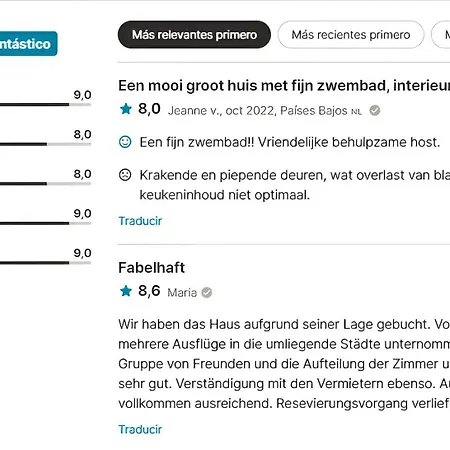This screenshot has height=450, width=450.
Task: Click the first 8,0 category rating bar
Action: [45, 144]
